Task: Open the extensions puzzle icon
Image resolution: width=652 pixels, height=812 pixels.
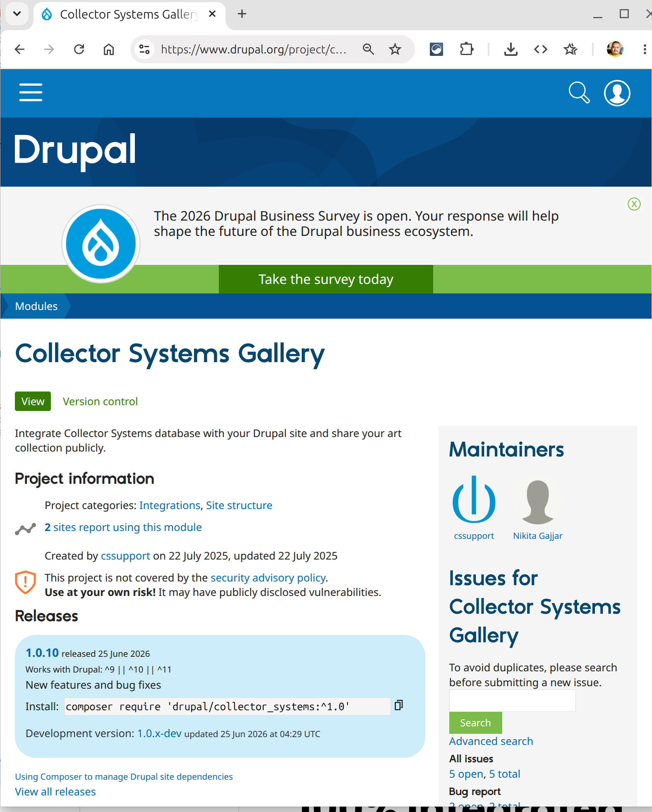Action: pyautogui.click(x=467, y=50)
